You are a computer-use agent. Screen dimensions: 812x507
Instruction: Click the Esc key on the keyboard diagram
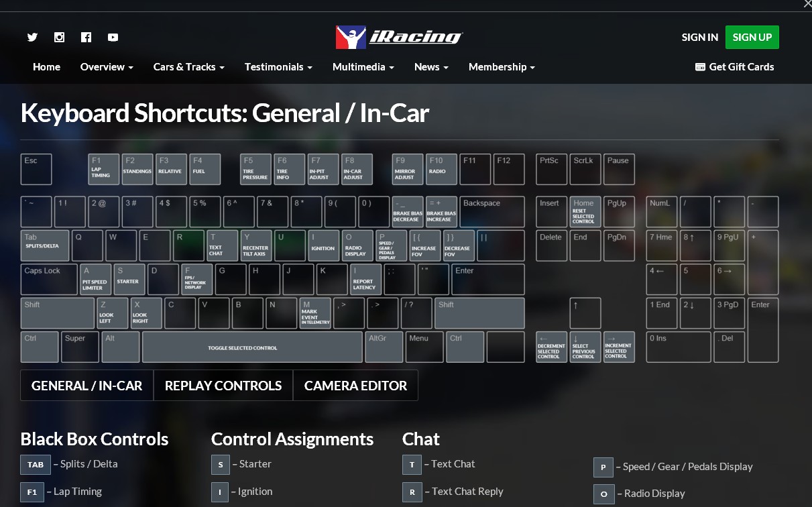[x=36, y=170]
